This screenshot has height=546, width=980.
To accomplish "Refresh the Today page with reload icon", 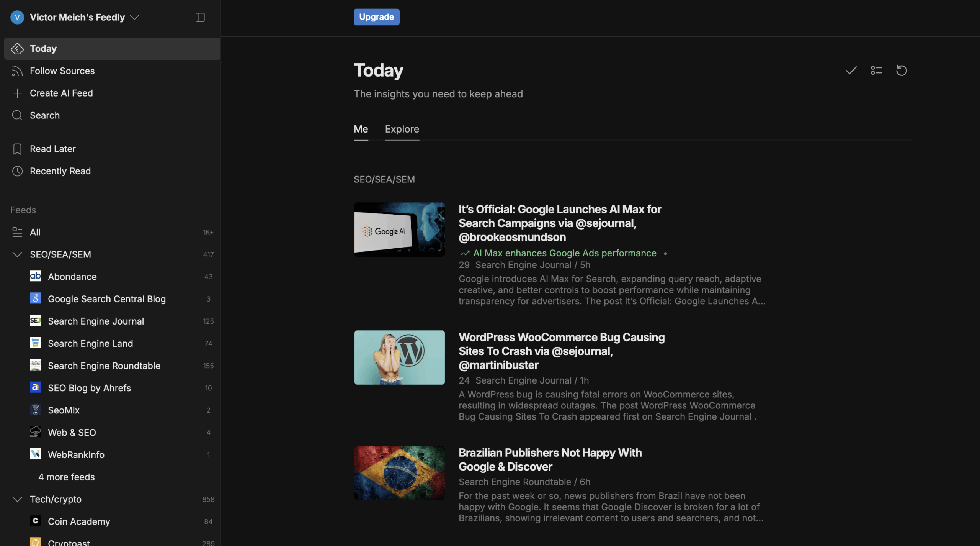I will [902, 71].
